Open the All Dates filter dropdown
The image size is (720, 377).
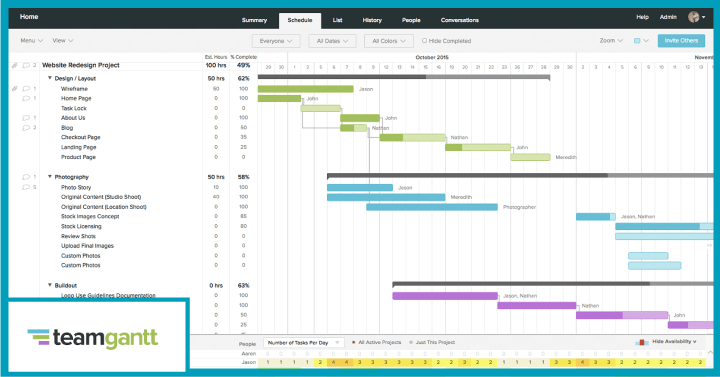click(332, 41)
